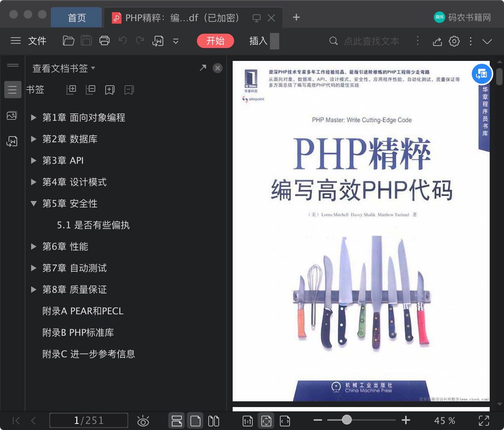Expand 第1章 面向对象编程
Viewport: 504px width, 430px height.
[34, 118]
